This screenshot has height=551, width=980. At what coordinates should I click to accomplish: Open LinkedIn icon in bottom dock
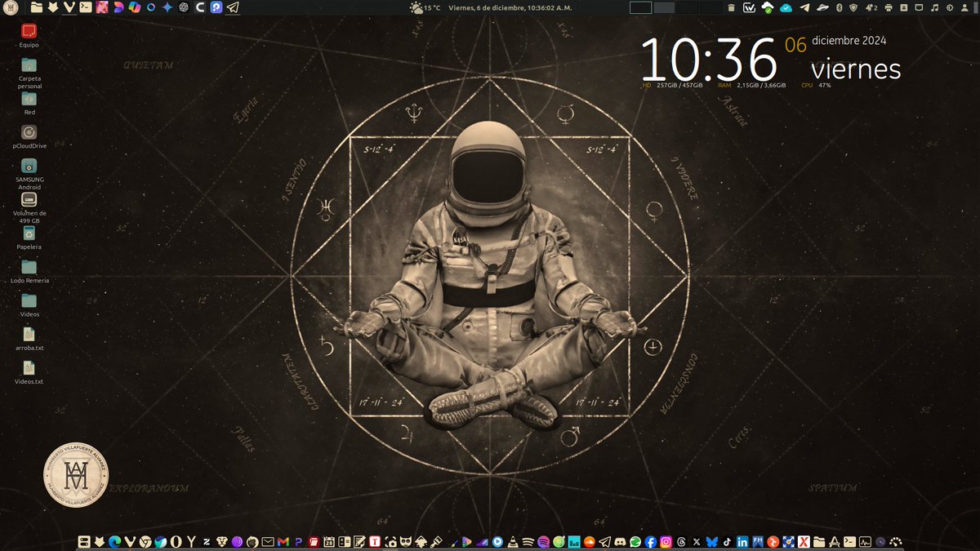point(742,541)
